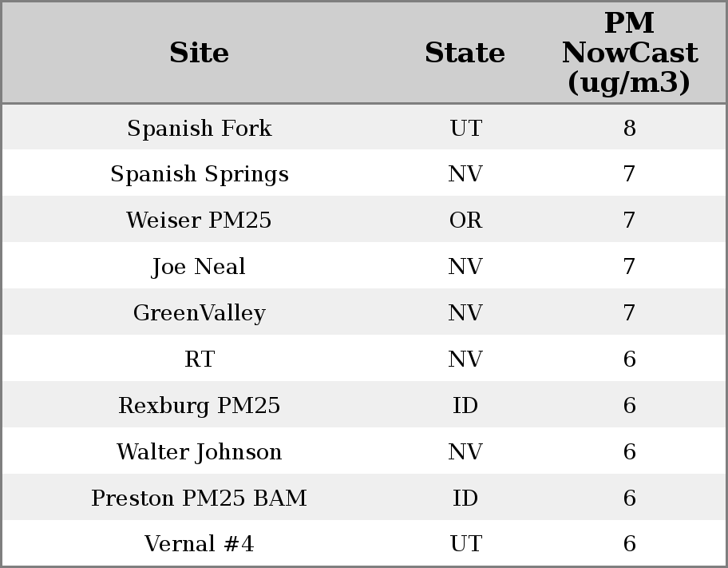Click the OR state cell for Weiser

click(465, 220)
